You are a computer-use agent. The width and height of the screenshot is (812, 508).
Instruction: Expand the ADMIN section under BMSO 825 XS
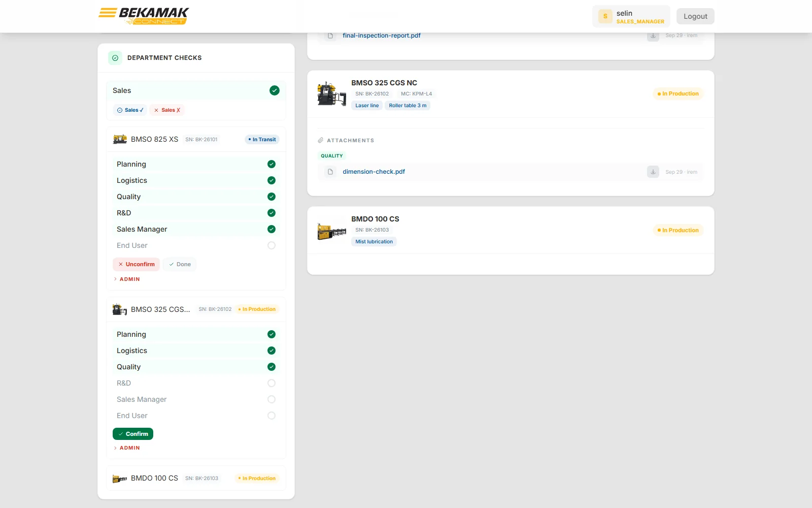click(127, 279)
